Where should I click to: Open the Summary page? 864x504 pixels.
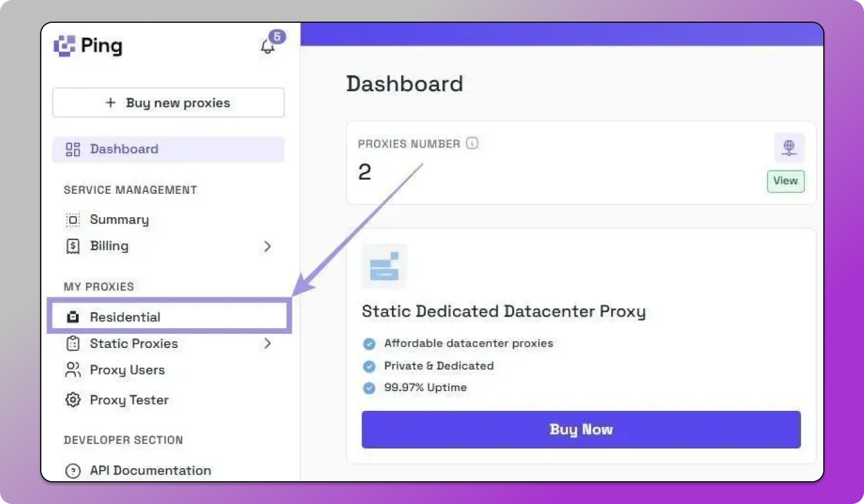119,220
